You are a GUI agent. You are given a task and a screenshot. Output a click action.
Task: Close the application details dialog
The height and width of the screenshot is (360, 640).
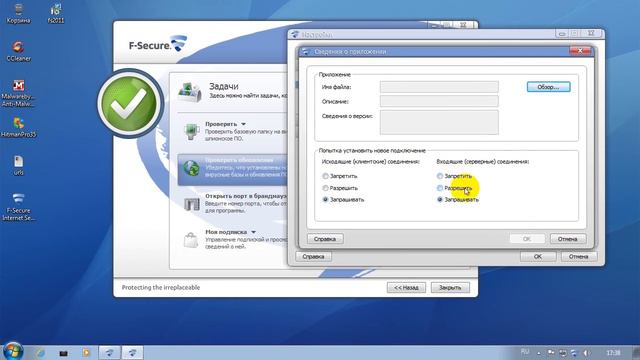(580, 51)
